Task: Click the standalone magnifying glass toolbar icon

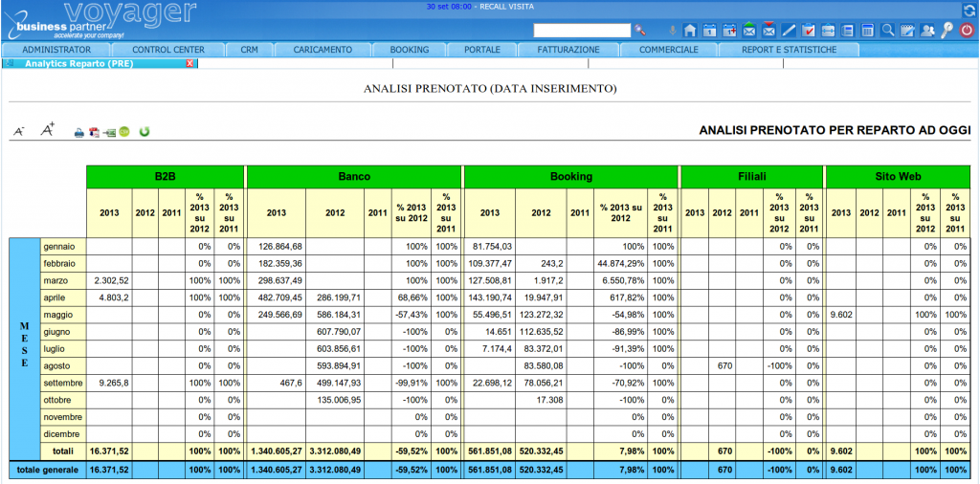Action: 887,30
